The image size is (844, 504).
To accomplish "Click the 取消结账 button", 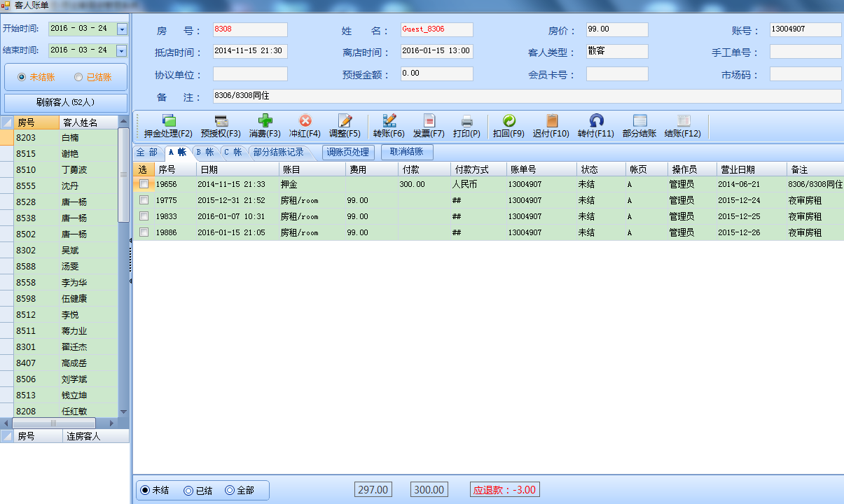I will tap(407, 152).
